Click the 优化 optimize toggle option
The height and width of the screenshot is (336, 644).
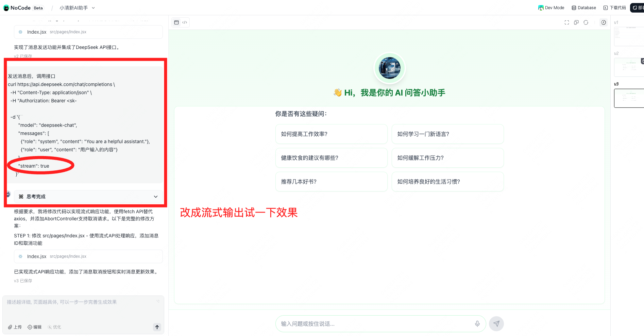54,327
